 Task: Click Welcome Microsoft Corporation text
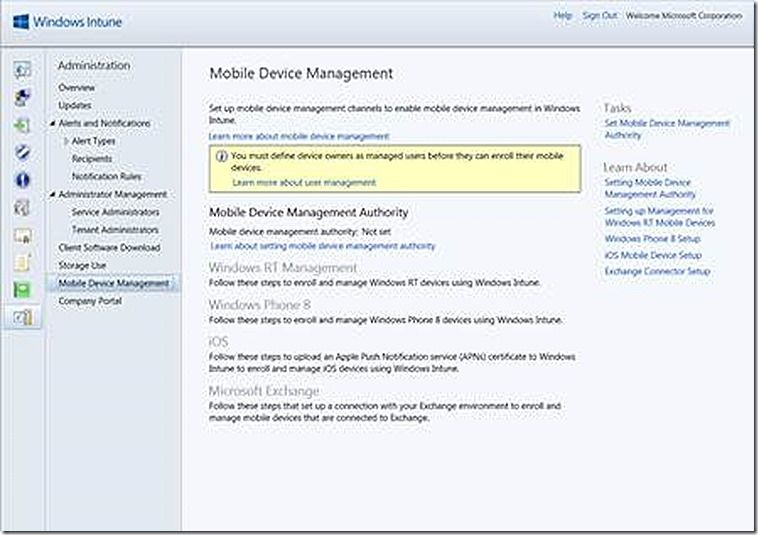click(684, 15)
